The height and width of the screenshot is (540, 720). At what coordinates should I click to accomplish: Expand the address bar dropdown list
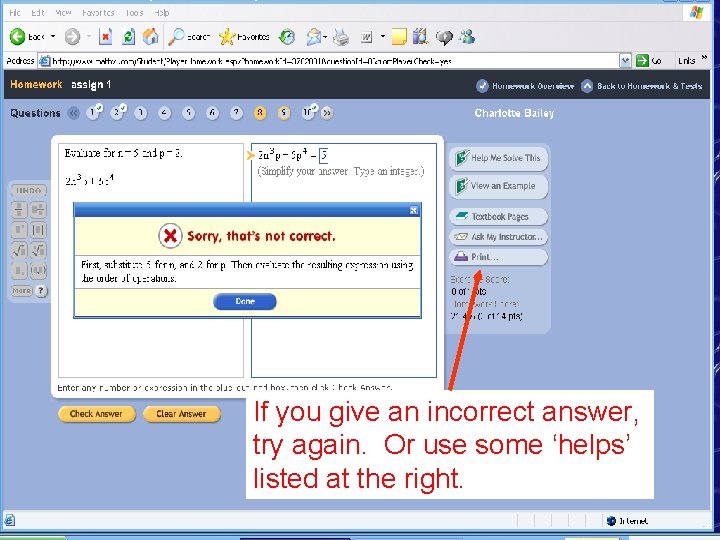click(x=625, y=61)
